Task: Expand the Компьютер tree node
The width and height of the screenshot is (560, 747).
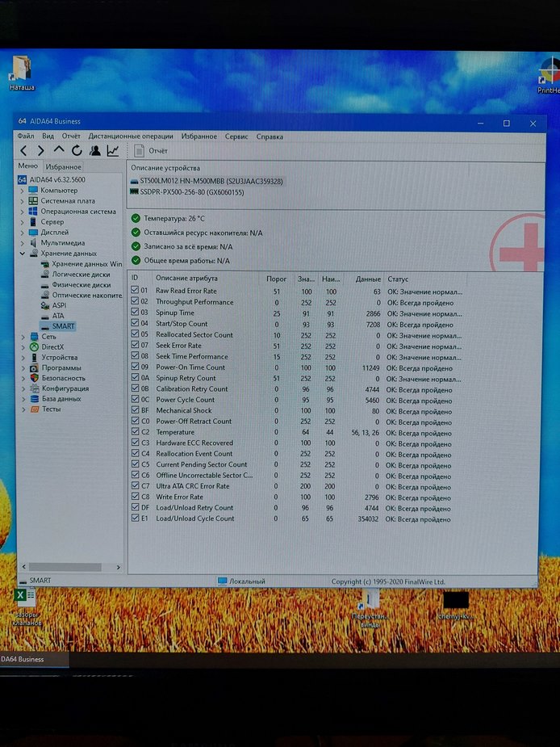Action: 23,190
